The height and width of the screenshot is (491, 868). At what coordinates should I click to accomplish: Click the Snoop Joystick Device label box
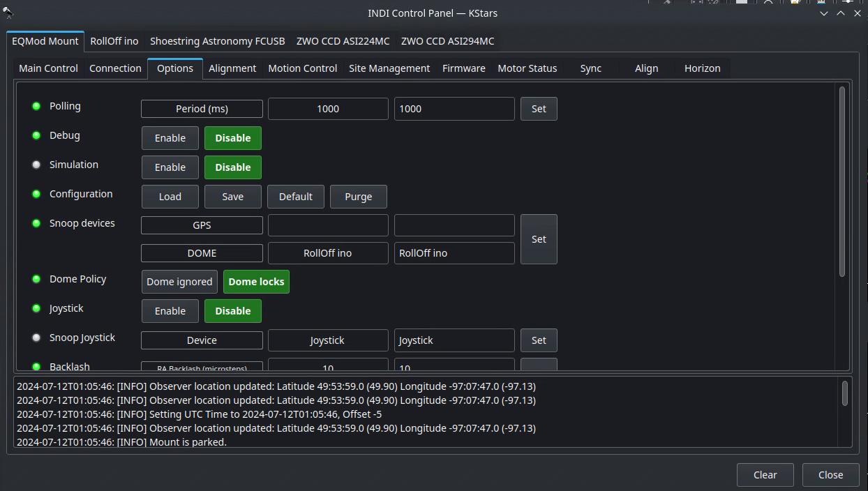click(x=202, y=340)
